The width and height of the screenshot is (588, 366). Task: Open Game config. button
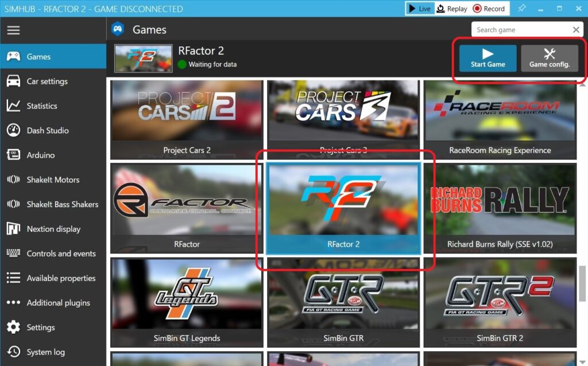(549, 59)
